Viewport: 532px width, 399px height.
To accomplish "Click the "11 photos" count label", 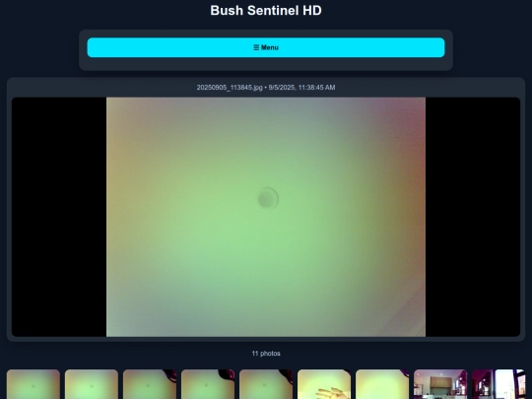I will click(x=266, y=354).
